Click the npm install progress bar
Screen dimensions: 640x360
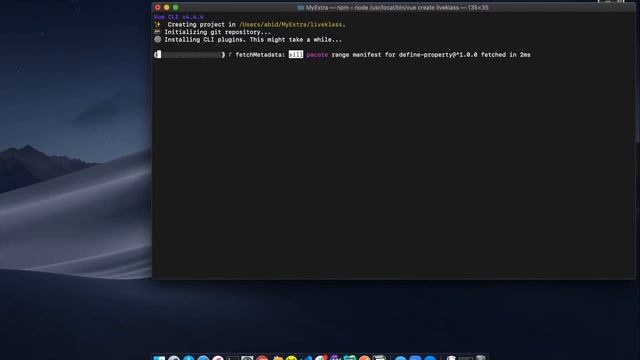[189, 55]
